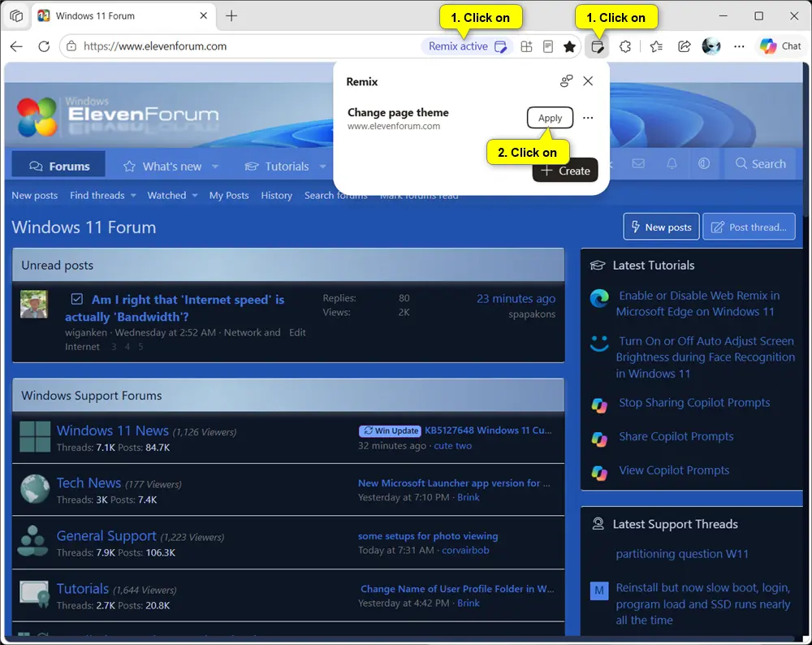Tick the checkbox beside Internet speed thread

(76, 300)
